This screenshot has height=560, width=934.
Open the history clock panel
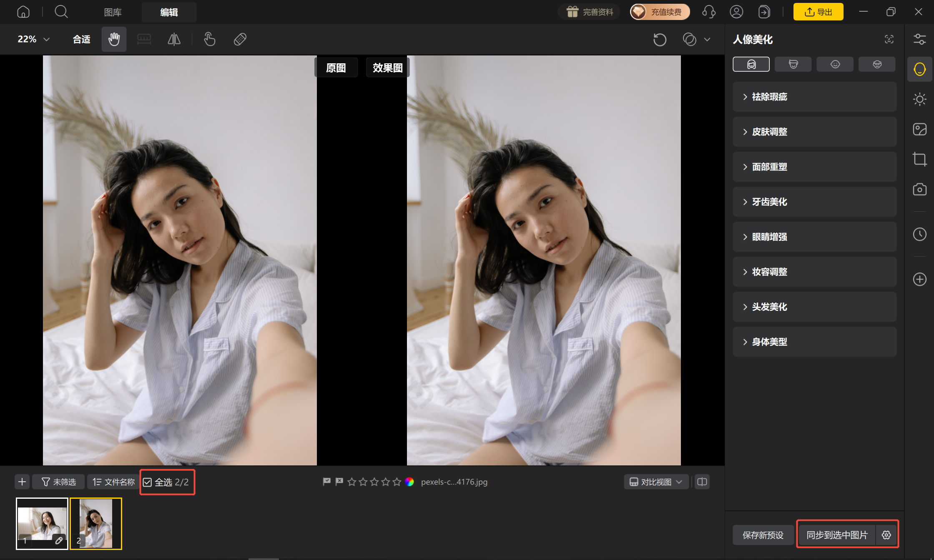tap(919, 234)
